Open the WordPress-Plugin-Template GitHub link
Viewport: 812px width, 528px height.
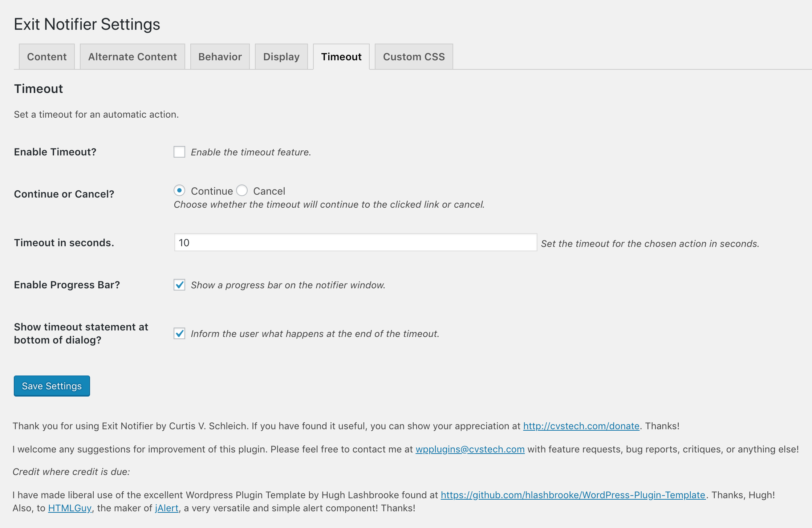click(x=573, y=495)
